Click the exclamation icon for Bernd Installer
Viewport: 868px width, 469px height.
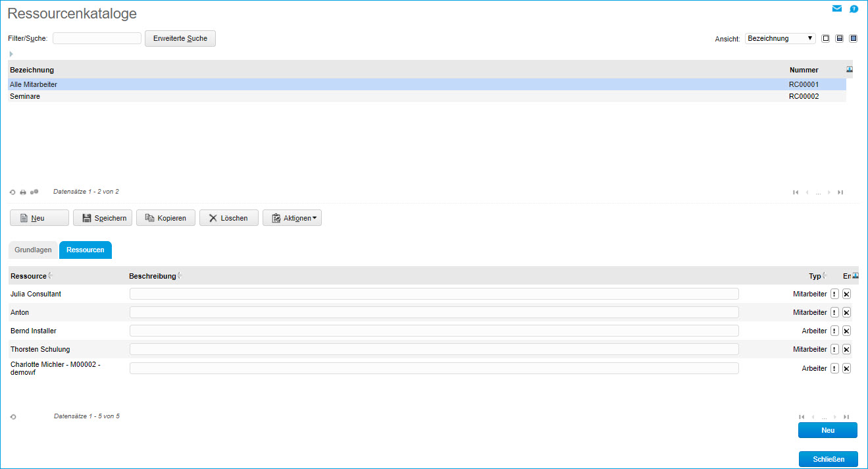coord(834,331)
